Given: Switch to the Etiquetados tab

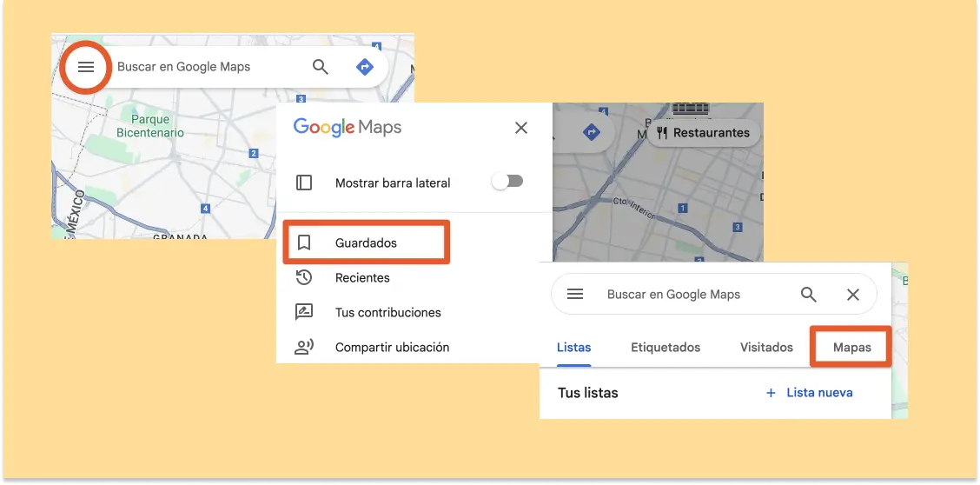Looking at the screenshot, I should click(665, 348).
